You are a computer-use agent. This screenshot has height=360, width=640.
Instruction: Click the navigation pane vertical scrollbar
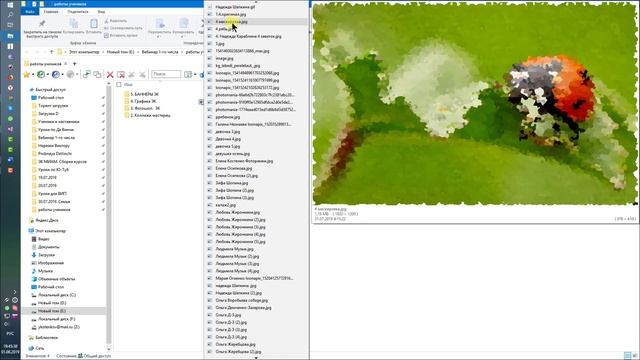click(x=109, y=214)
